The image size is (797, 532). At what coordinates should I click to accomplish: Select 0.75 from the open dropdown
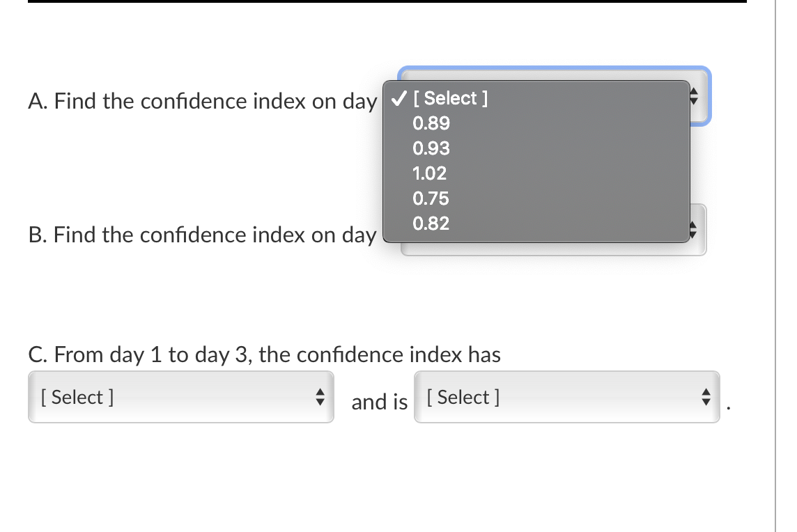pos(431,198)
